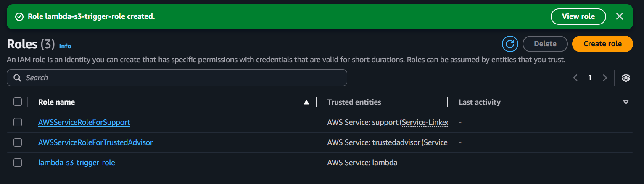Select all roles checkbox in header
This screenshot has height=184, width=644.
click(18, 102)
